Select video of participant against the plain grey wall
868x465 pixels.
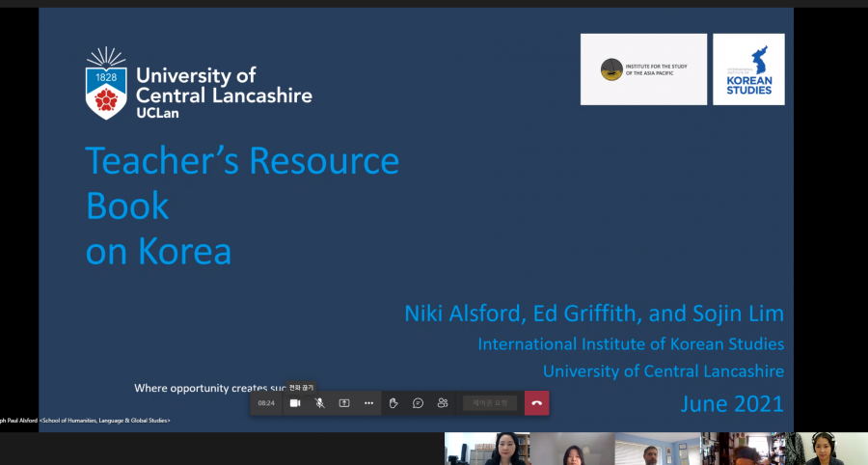click(x=572, y=449)
